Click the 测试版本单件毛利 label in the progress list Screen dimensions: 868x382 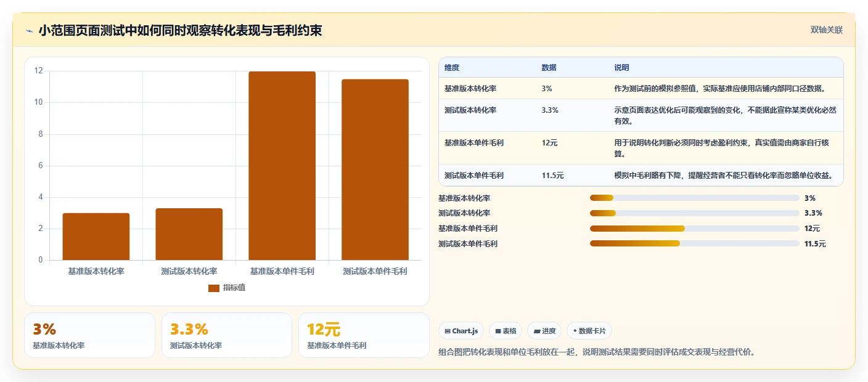pyautogui.click(x=468, y=244)
